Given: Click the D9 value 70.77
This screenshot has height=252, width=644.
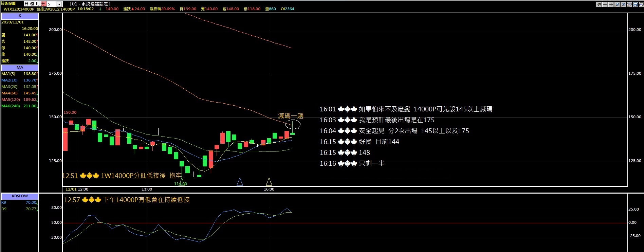Looking at the screenshot, I should tap(31, 209).
